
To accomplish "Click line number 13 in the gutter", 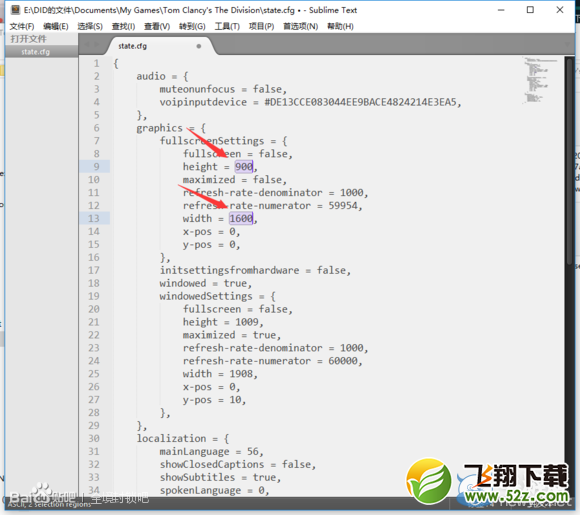I will point(94,218).
